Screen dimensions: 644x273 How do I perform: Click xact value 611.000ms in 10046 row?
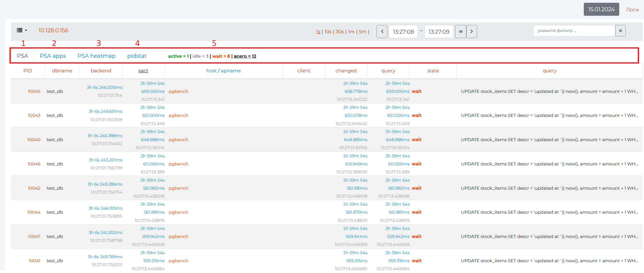pos(154,164)
